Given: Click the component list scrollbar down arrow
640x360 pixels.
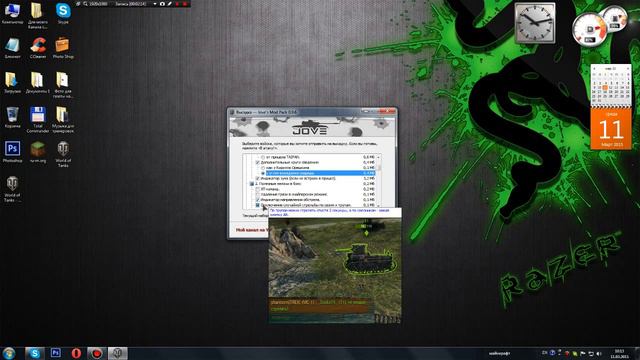Looking at the screenshot, I should pyautogui.click(x=379, y=205).
